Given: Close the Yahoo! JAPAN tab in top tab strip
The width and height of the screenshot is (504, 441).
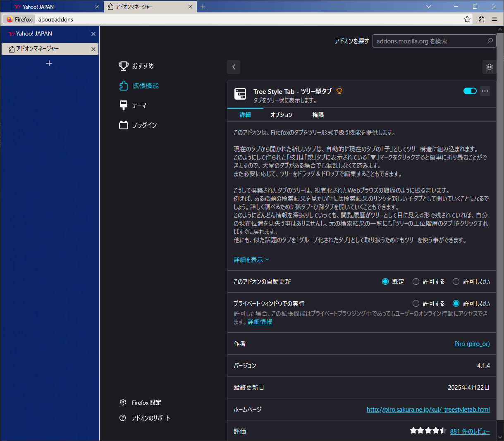Looking at the screenshot, I should (x=97, y=7).
